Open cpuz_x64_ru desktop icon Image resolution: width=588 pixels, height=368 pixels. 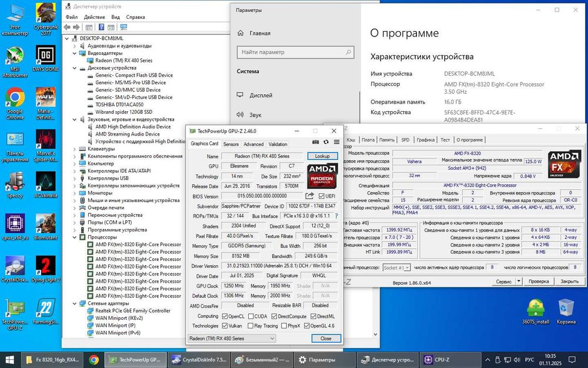(15, 227)
